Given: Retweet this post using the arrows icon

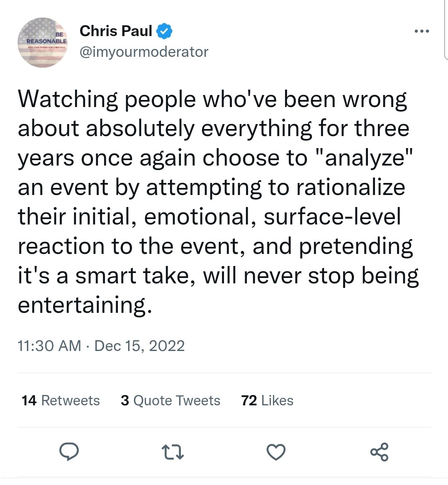Looking at the screenshot, I should pos(173,452).
